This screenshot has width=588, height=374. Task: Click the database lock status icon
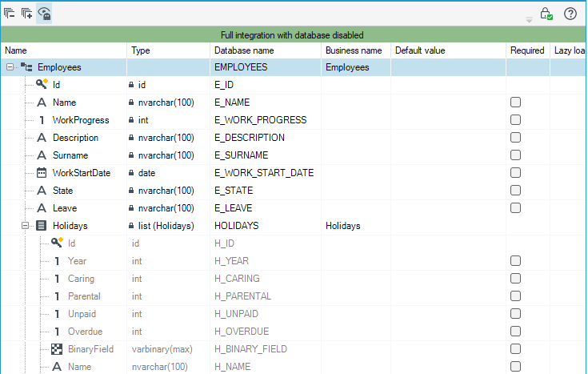546,14
